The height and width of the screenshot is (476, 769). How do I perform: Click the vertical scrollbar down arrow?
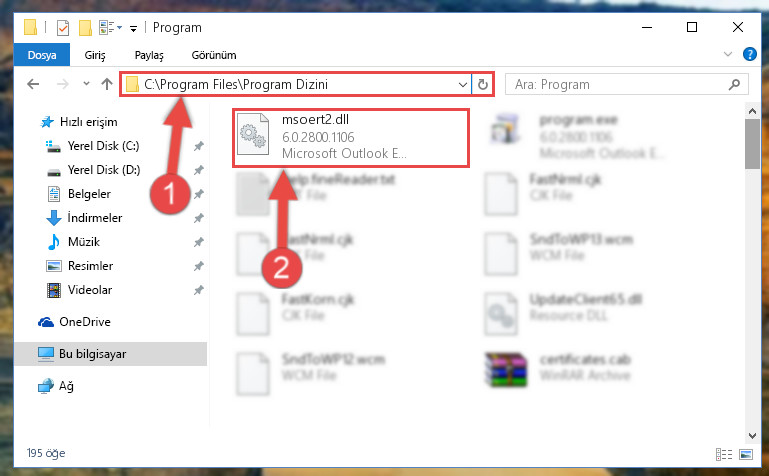(x=752, y=435)
